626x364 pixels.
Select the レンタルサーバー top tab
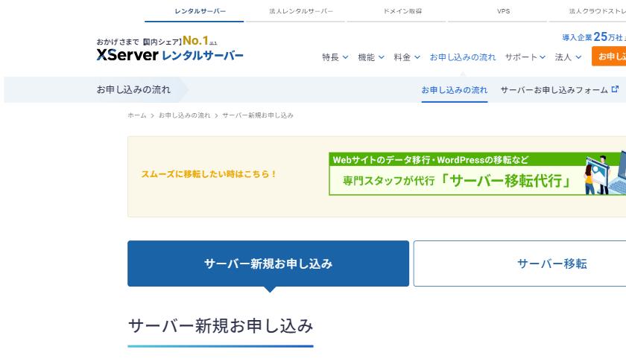click(200, 11)
